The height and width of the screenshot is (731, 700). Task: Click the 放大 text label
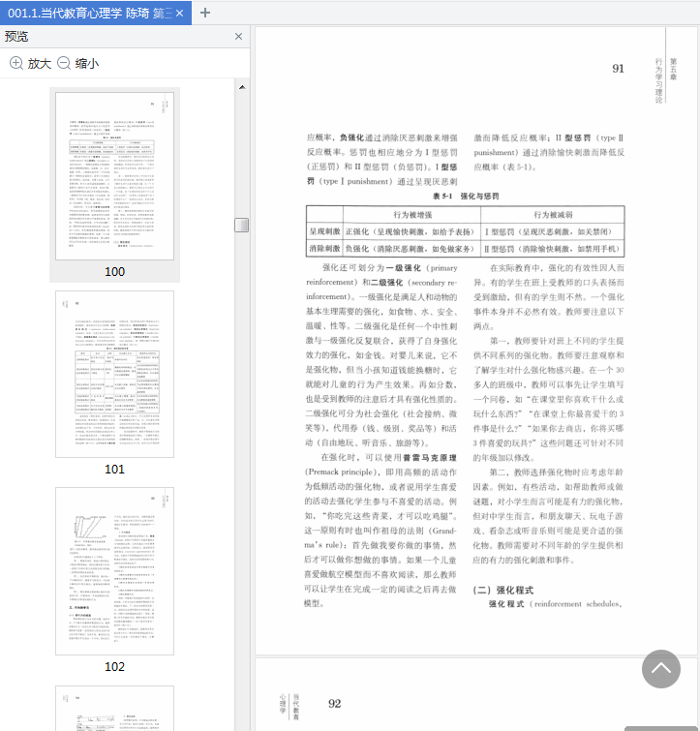pos(39,63)
